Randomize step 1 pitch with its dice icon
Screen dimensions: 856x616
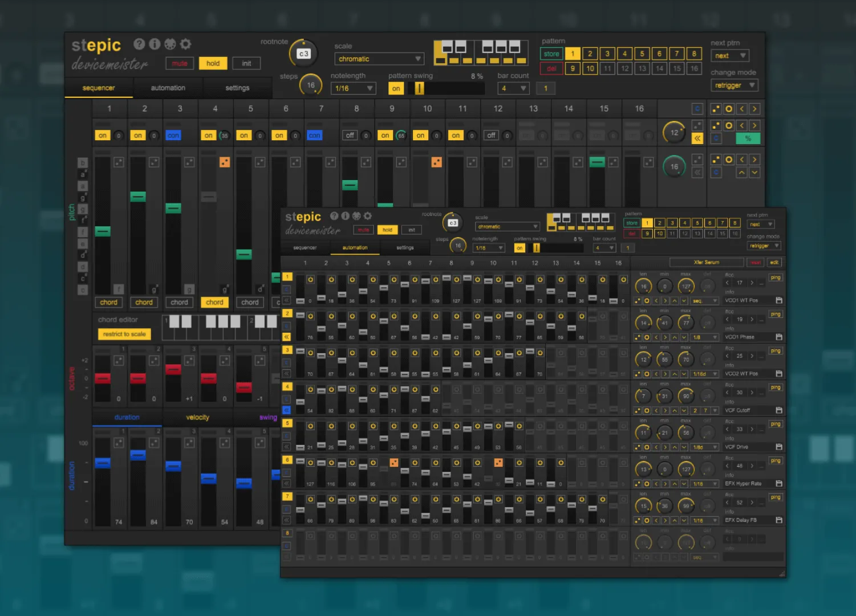pyautogui.click(x=119, y=162)
